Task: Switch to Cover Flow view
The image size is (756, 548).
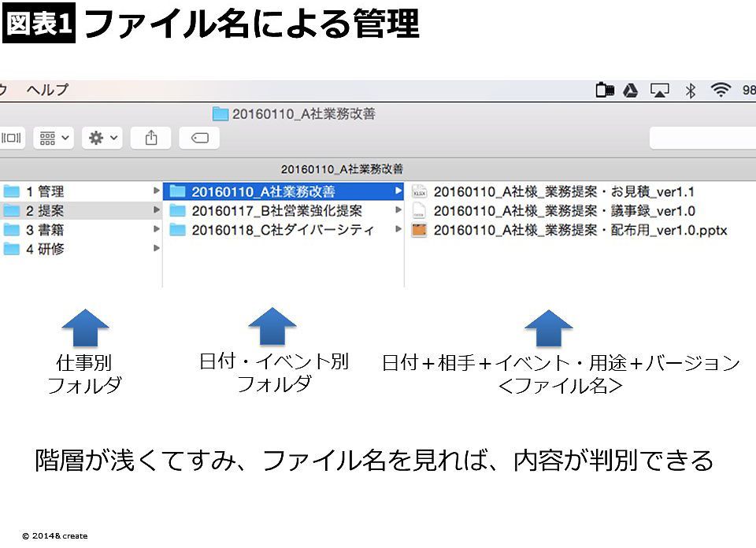Action: click(12, 138)
